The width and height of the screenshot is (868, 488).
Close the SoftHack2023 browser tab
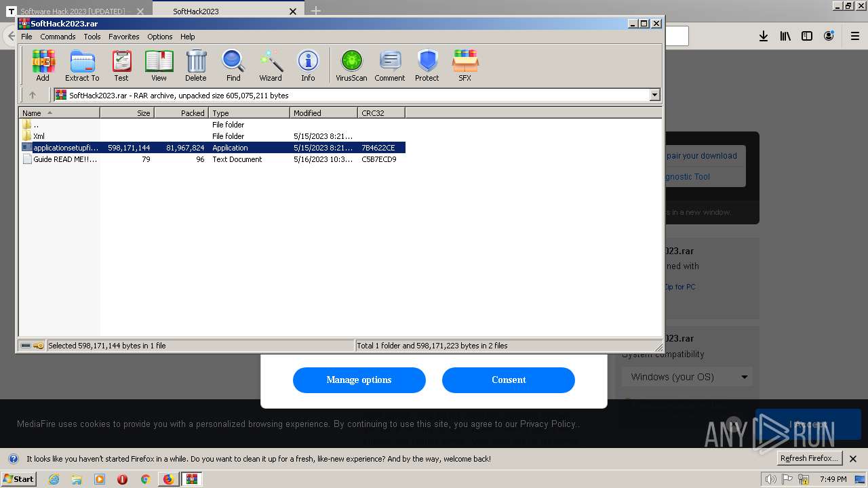[293, 12]
